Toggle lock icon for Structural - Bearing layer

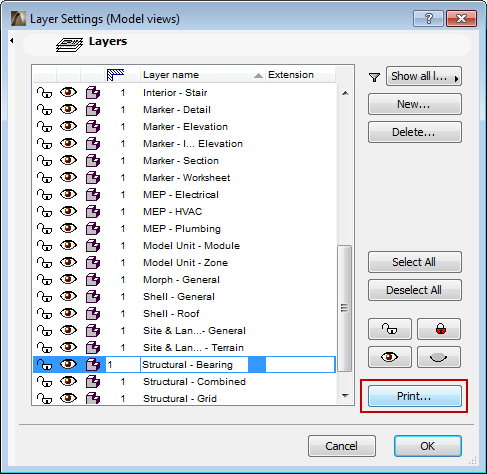(44, 365)
